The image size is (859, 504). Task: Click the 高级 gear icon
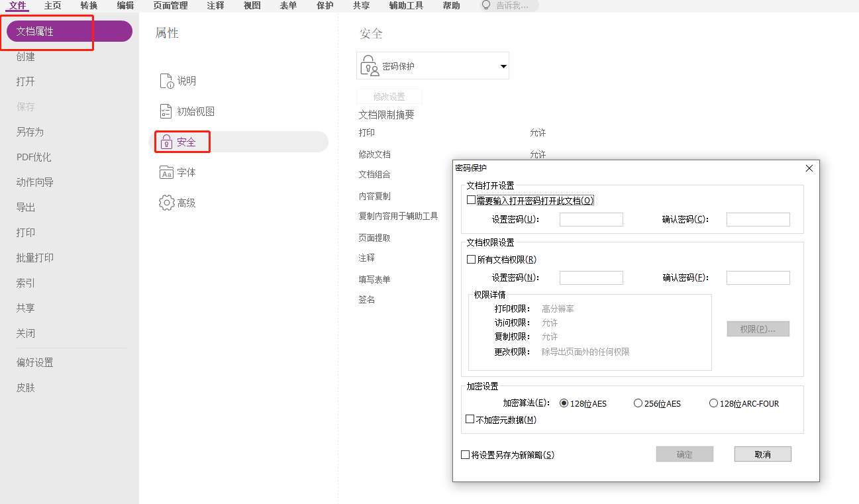point(166,203)
